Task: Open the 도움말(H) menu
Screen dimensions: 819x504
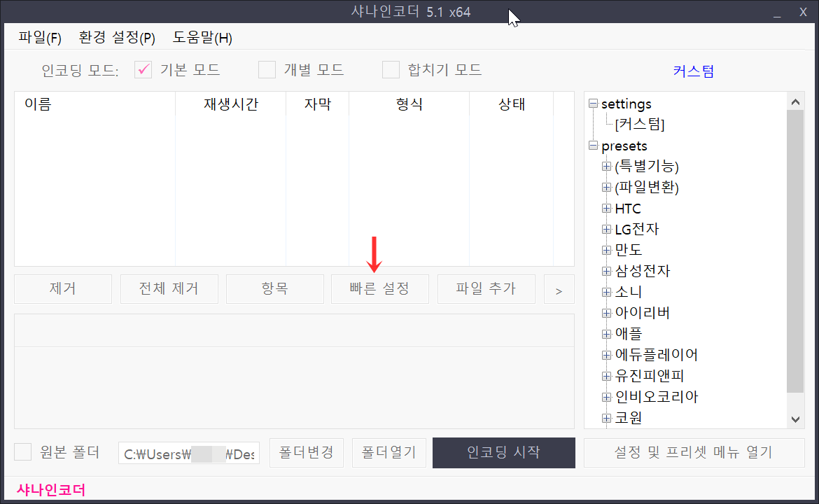Action: tap(202, 38)
